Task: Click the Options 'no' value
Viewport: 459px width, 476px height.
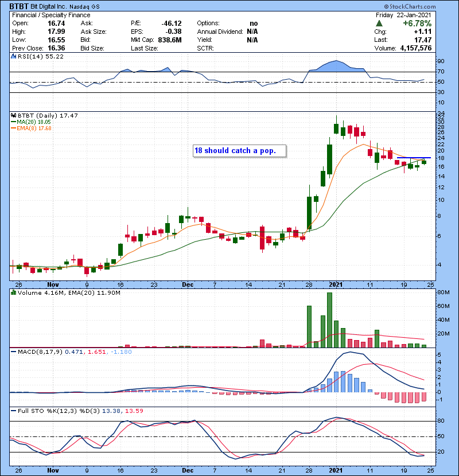Action: tap(254, 24)
